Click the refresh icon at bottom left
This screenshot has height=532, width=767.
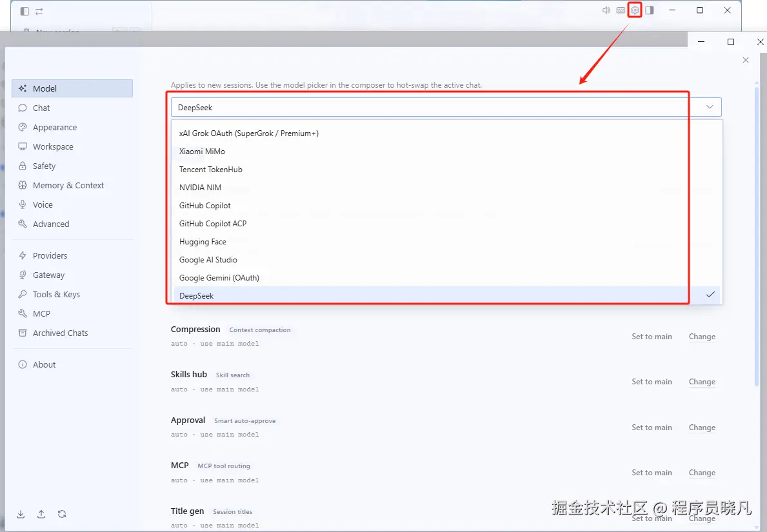click(x=62, y=514)
